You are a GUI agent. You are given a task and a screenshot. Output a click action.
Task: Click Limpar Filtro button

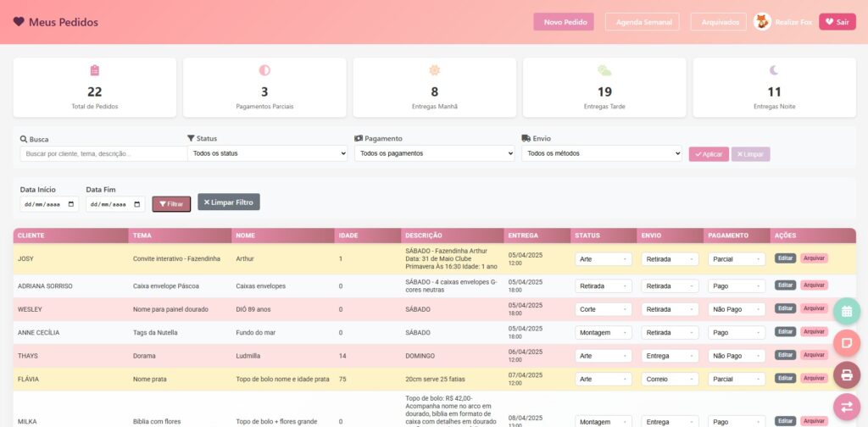[x=229, y=202]
